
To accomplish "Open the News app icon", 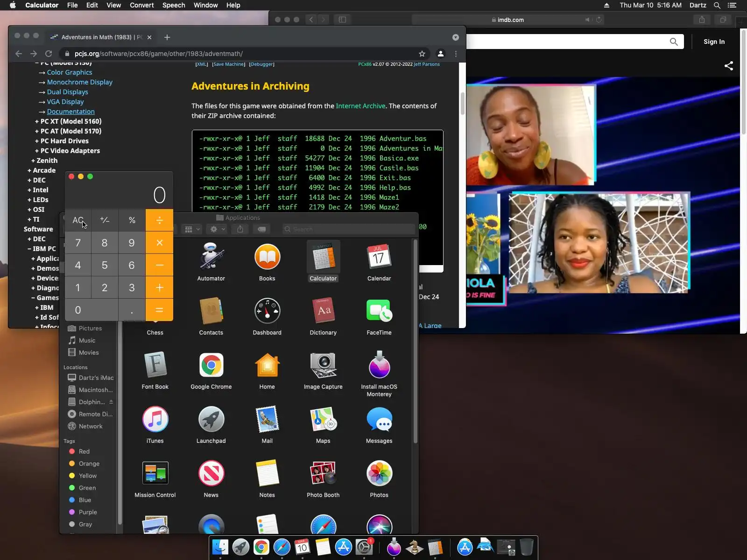I will (211, 473).
